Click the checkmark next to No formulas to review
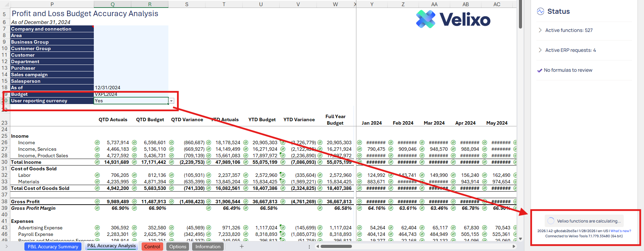This screenshot has height=251, width=644. click(540, 70)
